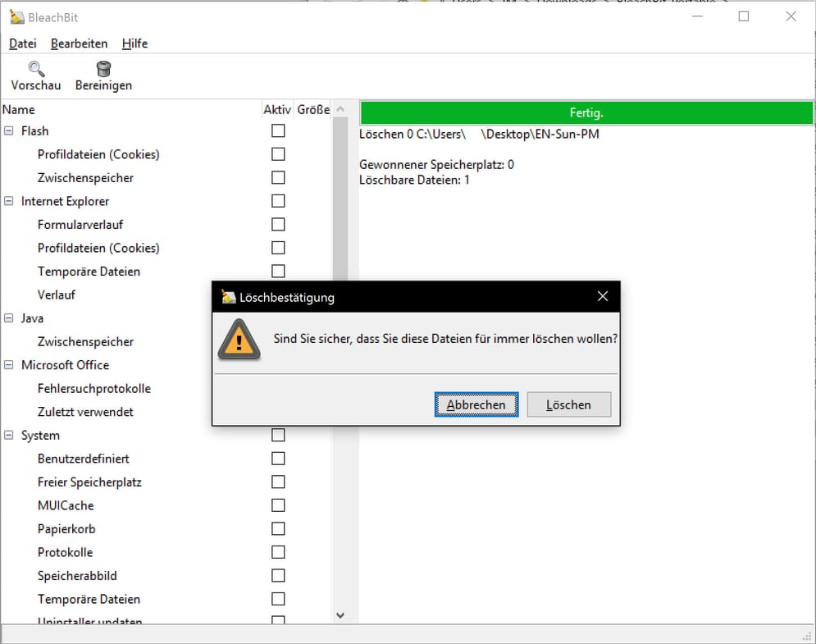
Task: Click the scroll-down arrow of the cleaner list
Action: coord(340,615)
